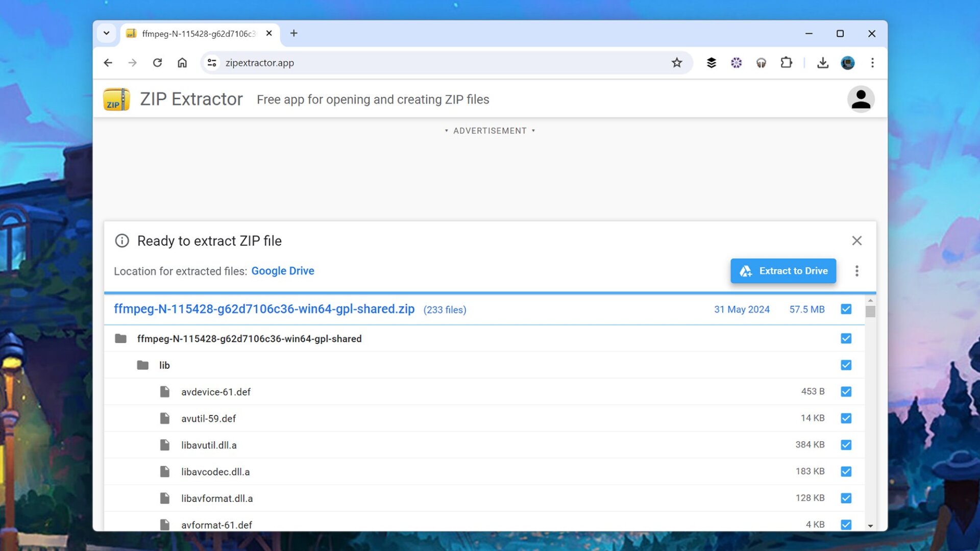Viewport: 980px width, 551px height.
Task: Open the Chrome downloads icon
Action: tap(822, 62)
